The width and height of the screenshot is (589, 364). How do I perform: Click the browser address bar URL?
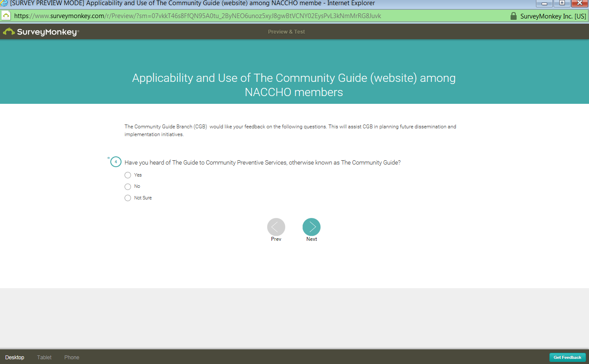pos(198,16)
